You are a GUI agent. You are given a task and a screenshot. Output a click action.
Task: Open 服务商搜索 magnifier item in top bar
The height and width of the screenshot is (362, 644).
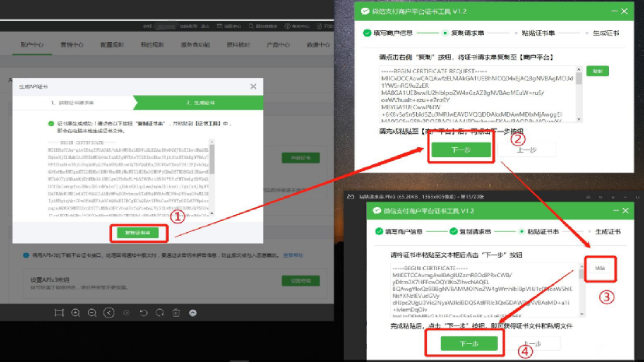click(x=263, y=26)
